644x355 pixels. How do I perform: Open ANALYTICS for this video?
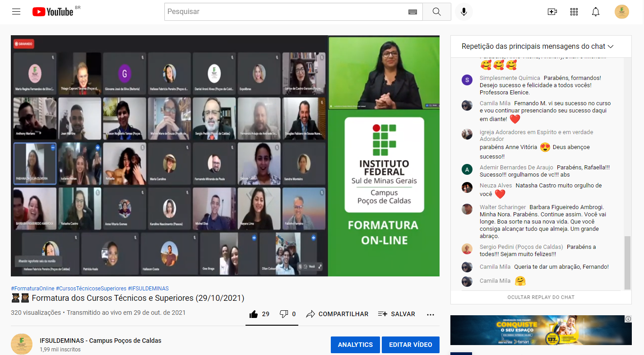coord(355,345)
